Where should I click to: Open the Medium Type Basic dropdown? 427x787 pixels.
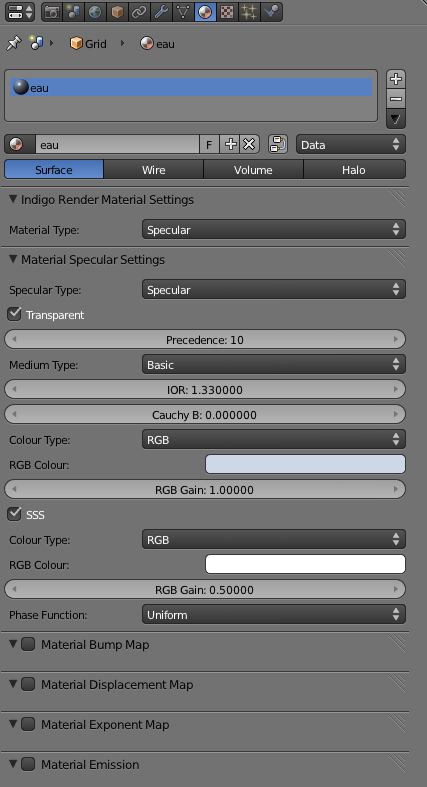[x=273, y=364]
